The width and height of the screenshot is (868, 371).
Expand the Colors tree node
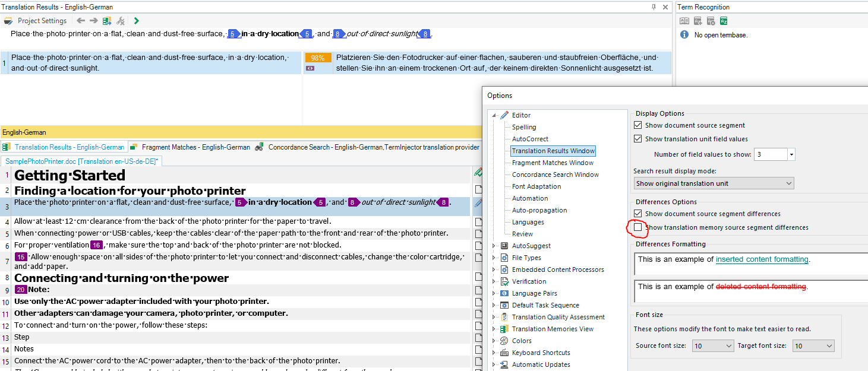494,341
